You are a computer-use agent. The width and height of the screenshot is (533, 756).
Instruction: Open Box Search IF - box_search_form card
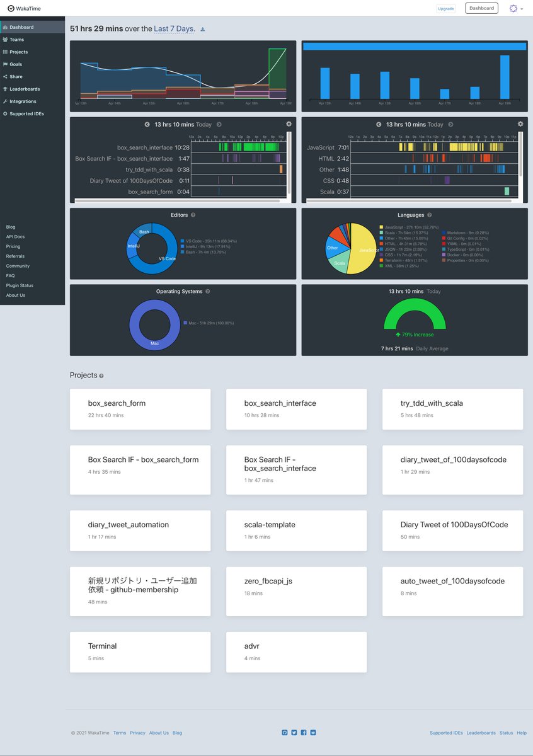[x=140, y=470]
